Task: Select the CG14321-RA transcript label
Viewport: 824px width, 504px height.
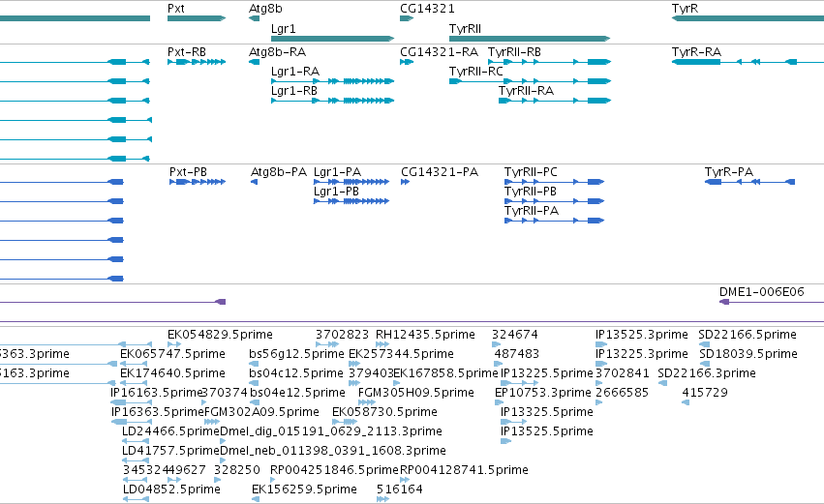Action: [x=440, y=52]
